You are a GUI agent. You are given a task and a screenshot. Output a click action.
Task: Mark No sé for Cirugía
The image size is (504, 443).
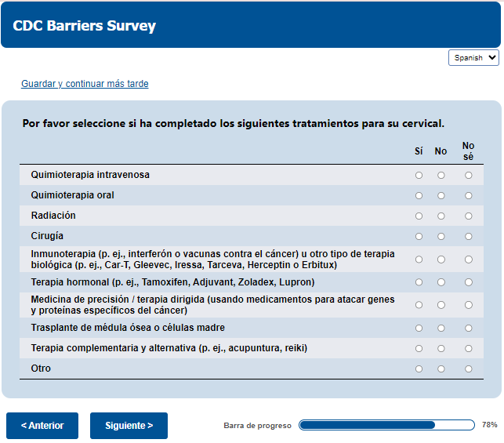pyautogui.click(x=469, y=236)
